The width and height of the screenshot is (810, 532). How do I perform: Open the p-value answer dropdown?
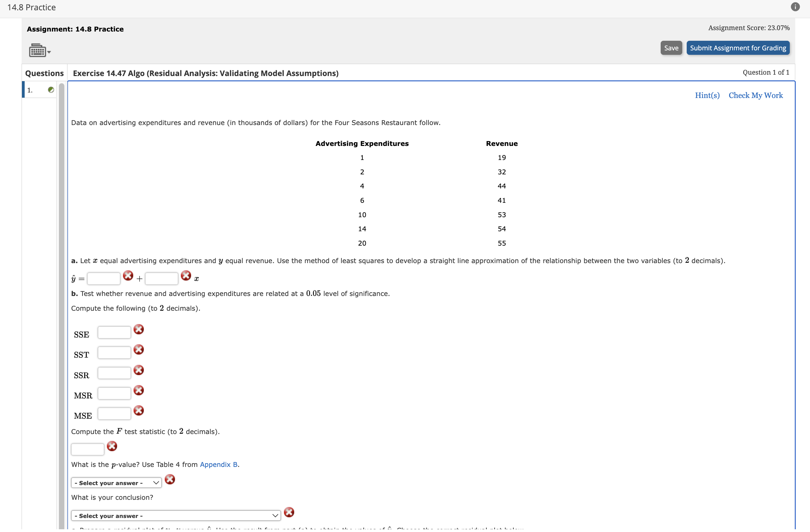tap(116, 483)
